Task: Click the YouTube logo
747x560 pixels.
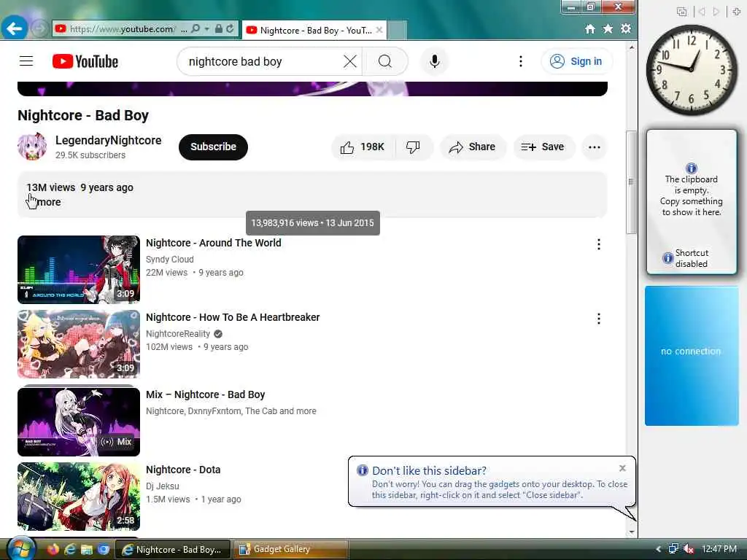Action: [x=85, y=61]
